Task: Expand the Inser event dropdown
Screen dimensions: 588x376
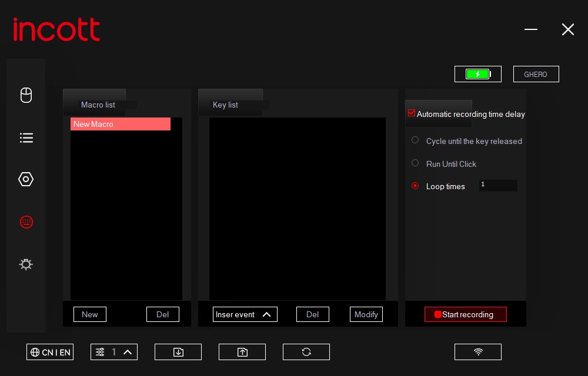Action: (x=245, y=314)
